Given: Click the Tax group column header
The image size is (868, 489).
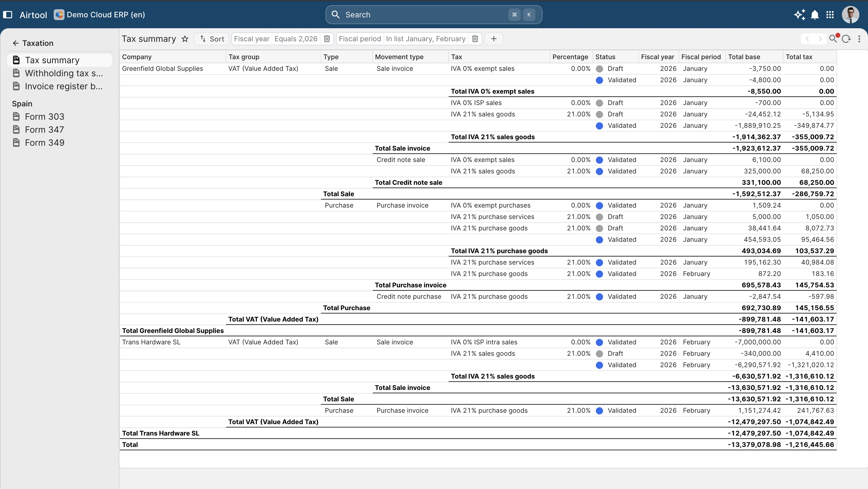Looking at the screenshot, I should pos(273,57).
